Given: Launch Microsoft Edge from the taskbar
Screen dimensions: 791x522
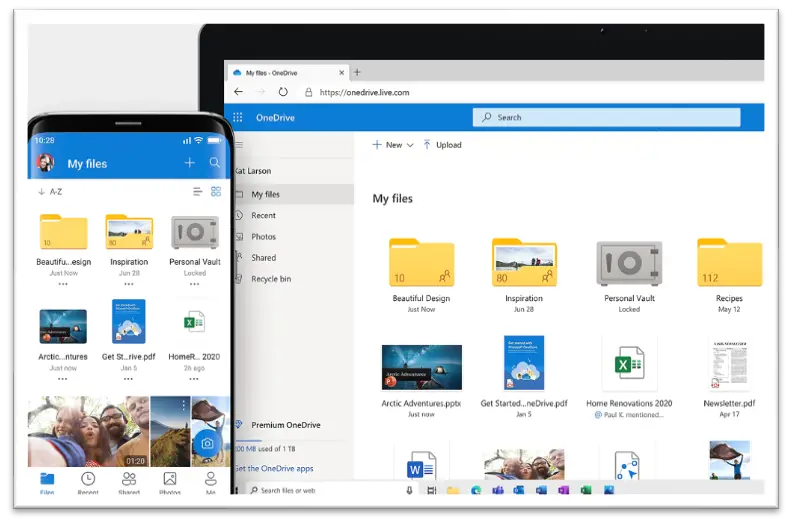Looking at the screenshot, I should click(x=476, y=490).
